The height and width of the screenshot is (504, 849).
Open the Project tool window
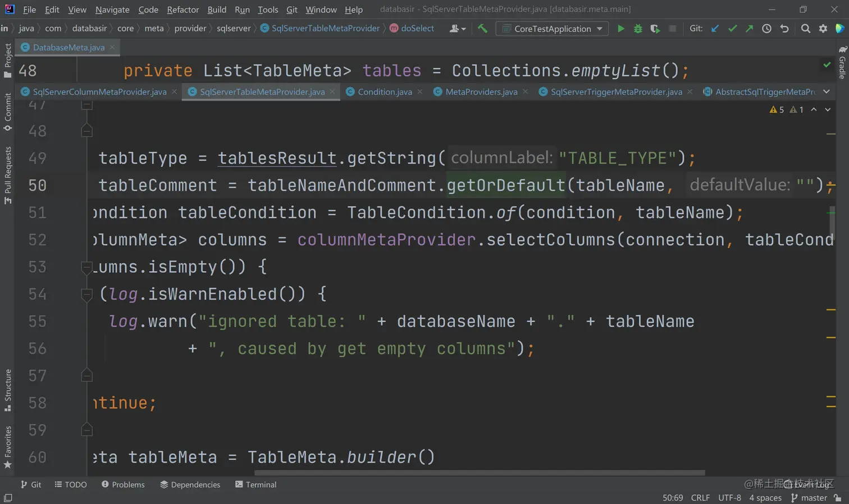tap(7, 61)
